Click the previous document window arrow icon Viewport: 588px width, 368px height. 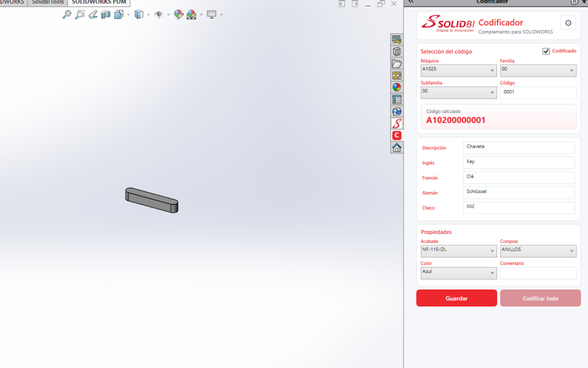coord(341,4)
